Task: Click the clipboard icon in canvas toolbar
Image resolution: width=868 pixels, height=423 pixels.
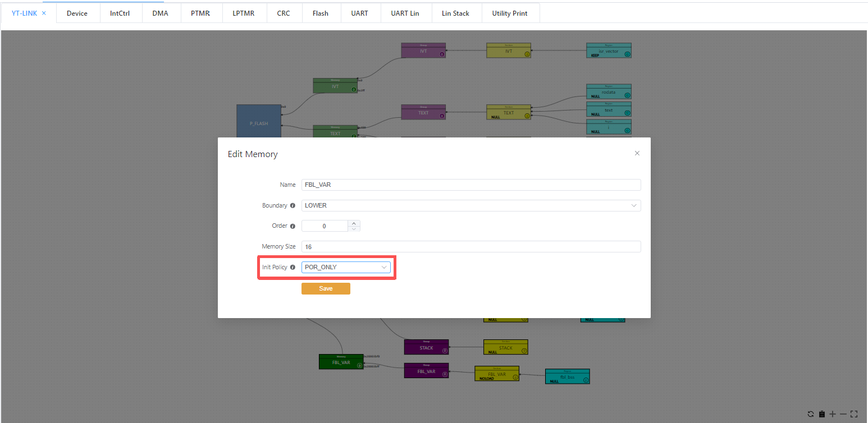Action: 821,414
